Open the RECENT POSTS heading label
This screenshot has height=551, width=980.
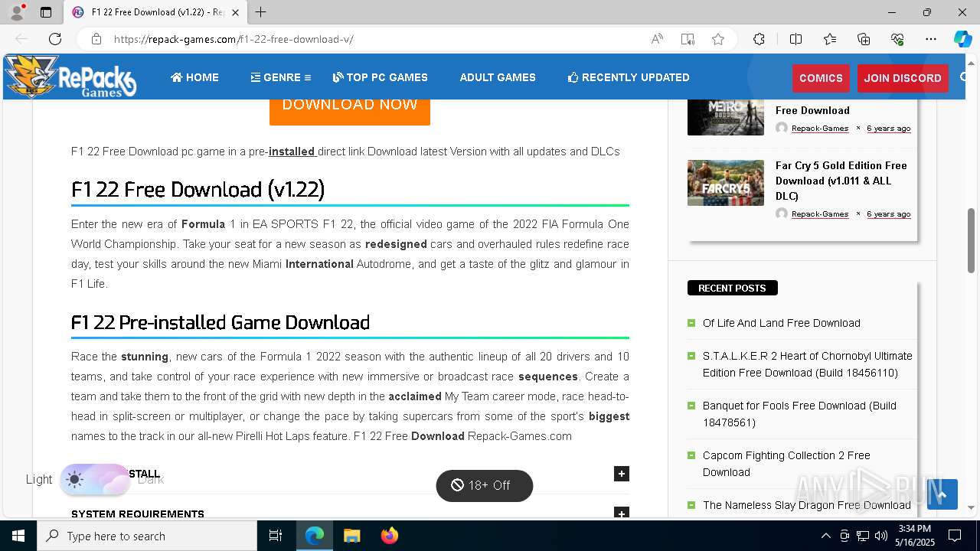(x=732, y=288)
